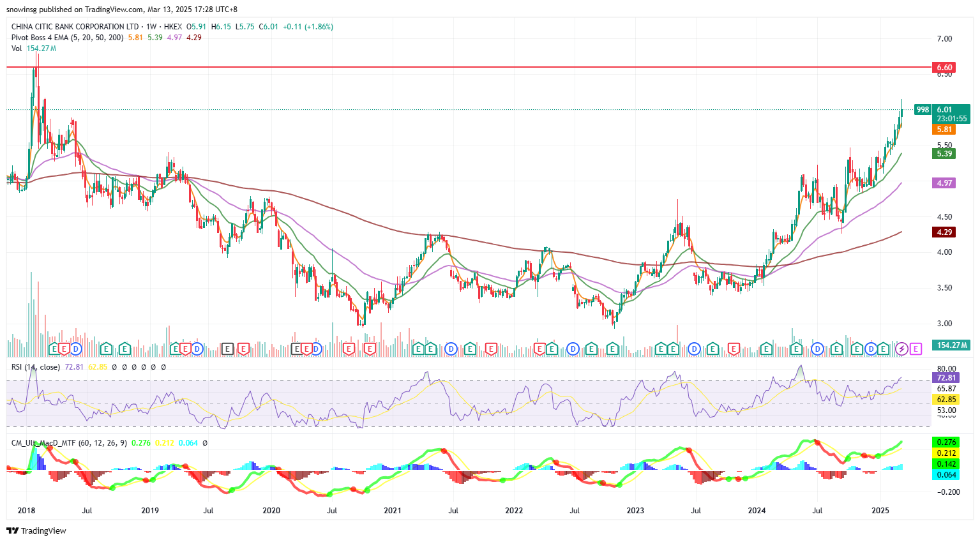Click the 80.00 RSI scale label
Screen dimensions: 980x542
click(947, 369)
